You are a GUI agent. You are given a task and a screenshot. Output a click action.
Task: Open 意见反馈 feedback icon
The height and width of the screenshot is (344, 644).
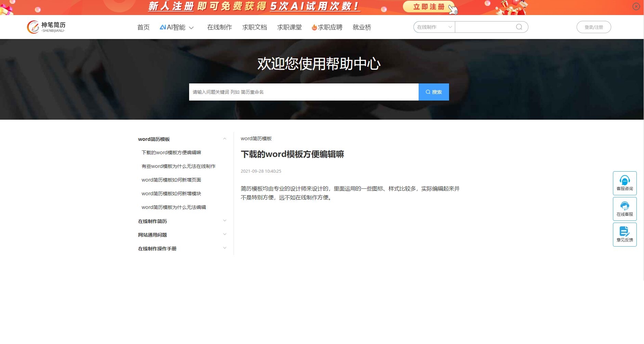click(625, 231)
